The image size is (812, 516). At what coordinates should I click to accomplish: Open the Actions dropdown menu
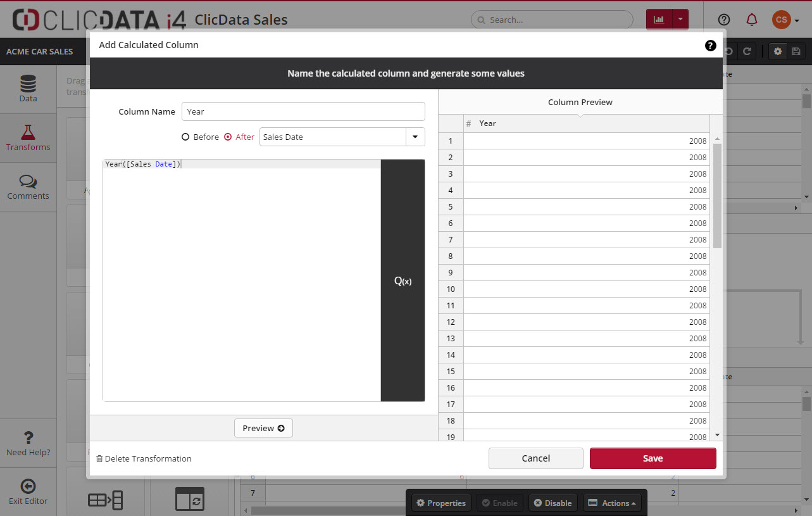(x=612, y=503)
